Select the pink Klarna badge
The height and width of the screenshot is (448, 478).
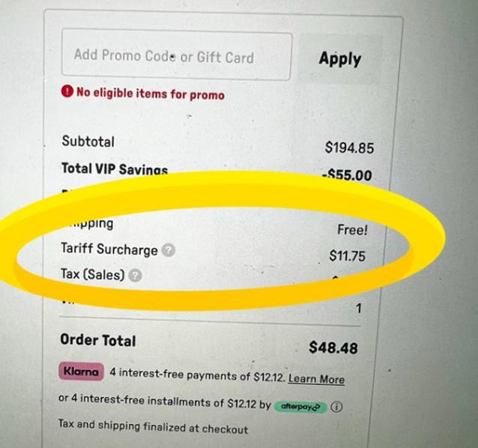[x=81, y=372]
